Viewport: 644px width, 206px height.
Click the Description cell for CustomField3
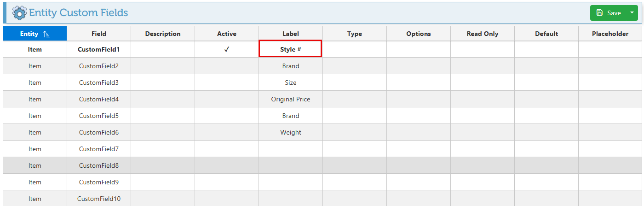pyautogui.click(x=163, y=82)
